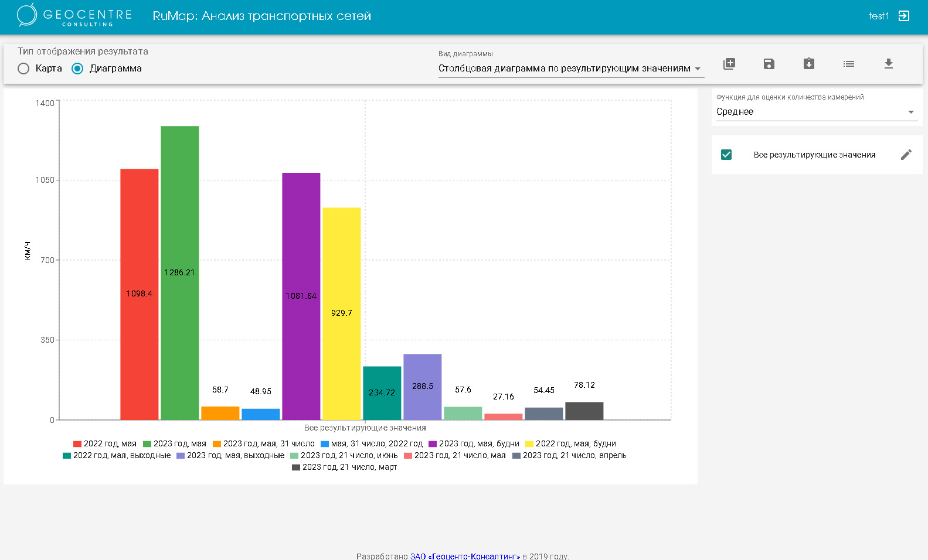928x560 pixels.
Task: Open the ЗАО «Геоцентр-Консалтинг» link
Action: [465, 556]
